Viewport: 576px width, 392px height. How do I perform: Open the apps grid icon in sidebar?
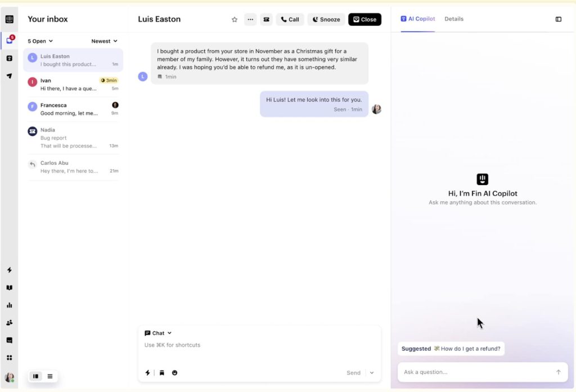click(x=10, y=358)
